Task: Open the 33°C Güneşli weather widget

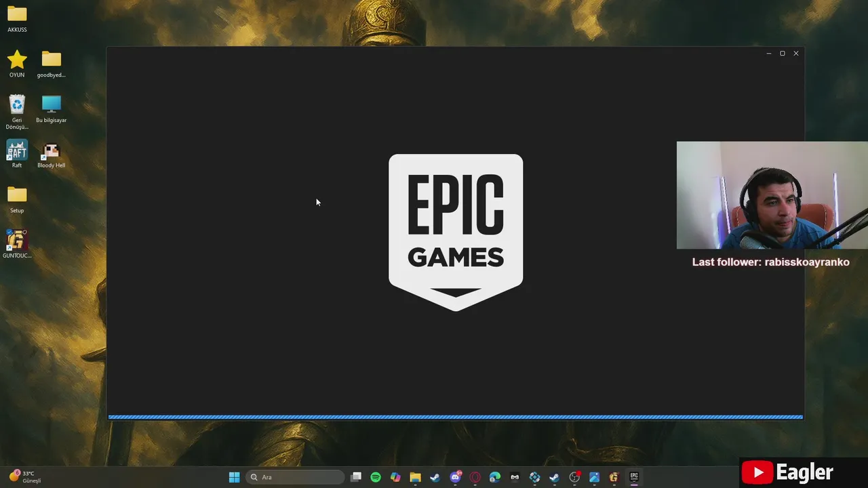Action: click(x=25, y=477)
